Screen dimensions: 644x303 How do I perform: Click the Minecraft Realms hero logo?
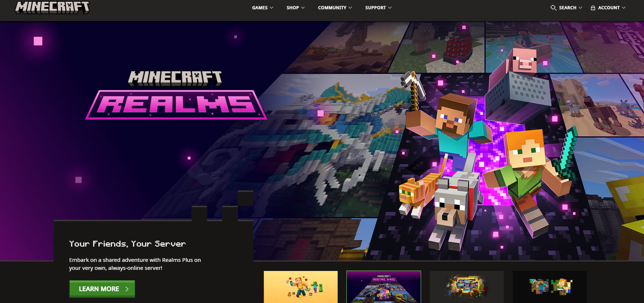click(176, 95)
